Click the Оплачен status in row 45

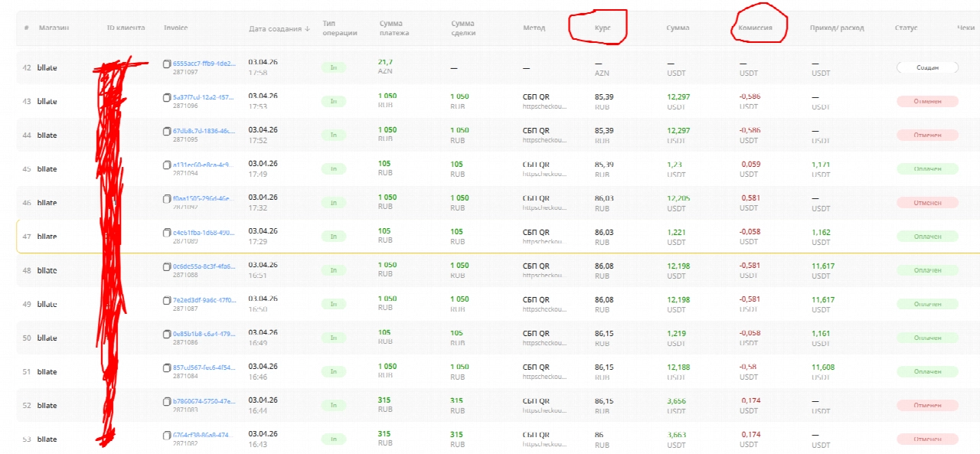[927, 168]
